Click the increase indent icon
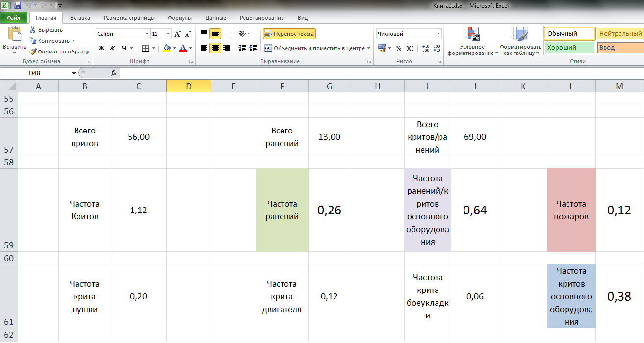The width and height of the screenshot is (644, 343). (x=253, y=48)
